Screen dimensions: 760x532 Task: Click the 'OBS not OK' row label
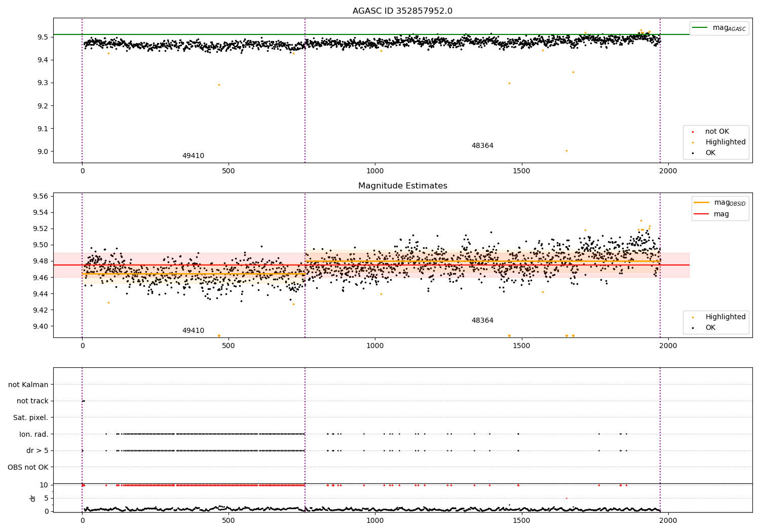(28, 467)
